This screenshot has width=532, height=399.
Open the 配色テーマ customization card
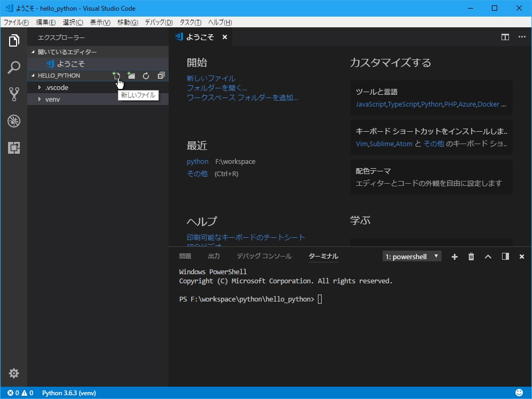(431, 177)
